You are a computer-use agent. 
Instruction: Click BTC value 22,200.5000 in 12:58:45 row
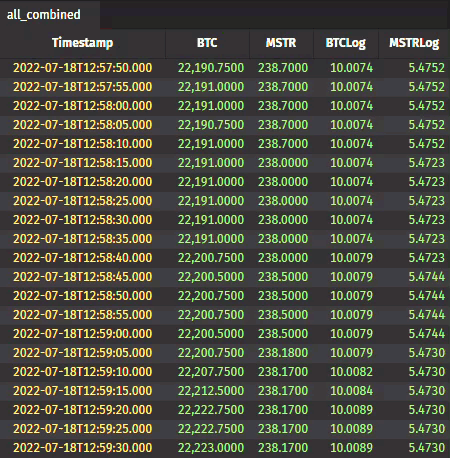[x=211, y=277]
